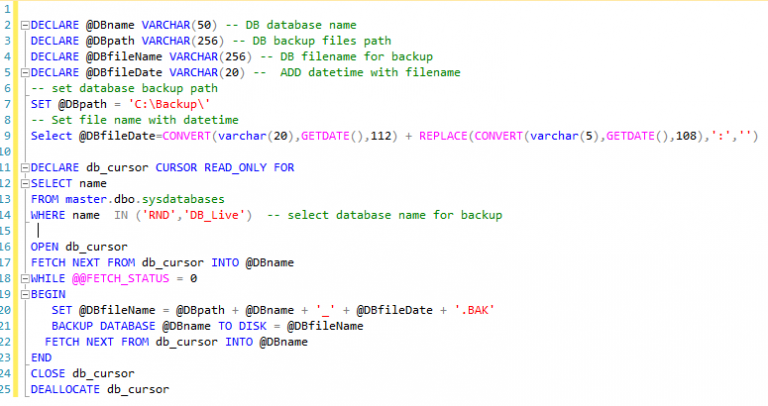Click the @DBfileName variable on line 4
The image size is (768, 406).
(x=124, y=57)
